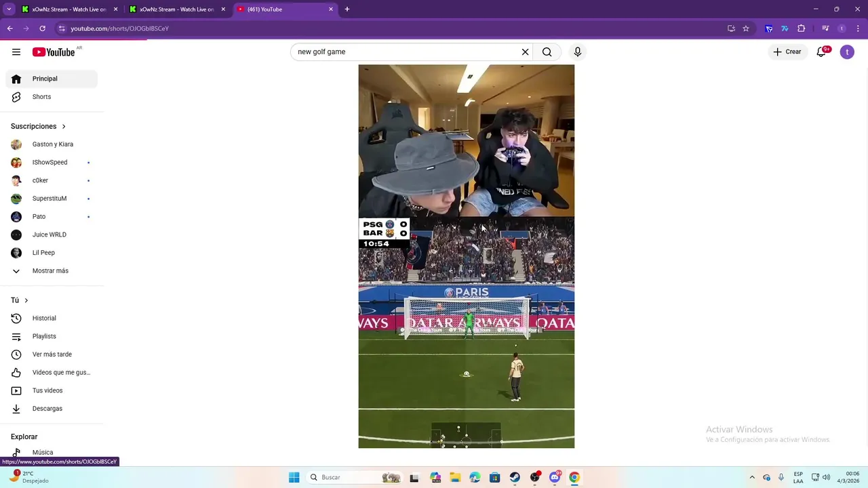Open Playlists

pyautogui.click(x=52, y=336)
